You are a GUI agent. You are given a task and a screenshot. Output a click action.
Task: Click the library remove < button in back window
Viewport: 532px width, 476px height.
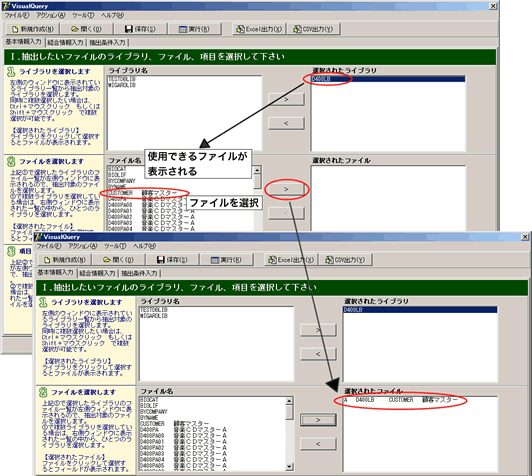(286, 123)
